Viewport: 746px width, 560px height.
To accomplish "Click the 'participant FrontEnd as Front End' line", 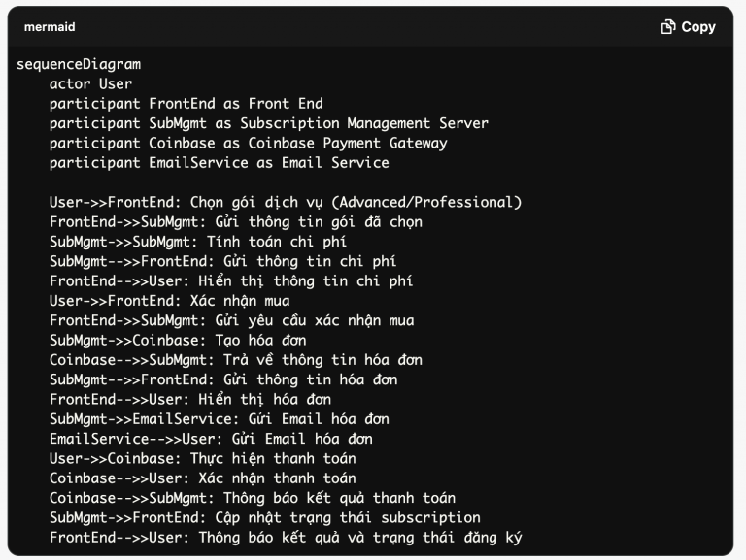I will coord(186,104).
